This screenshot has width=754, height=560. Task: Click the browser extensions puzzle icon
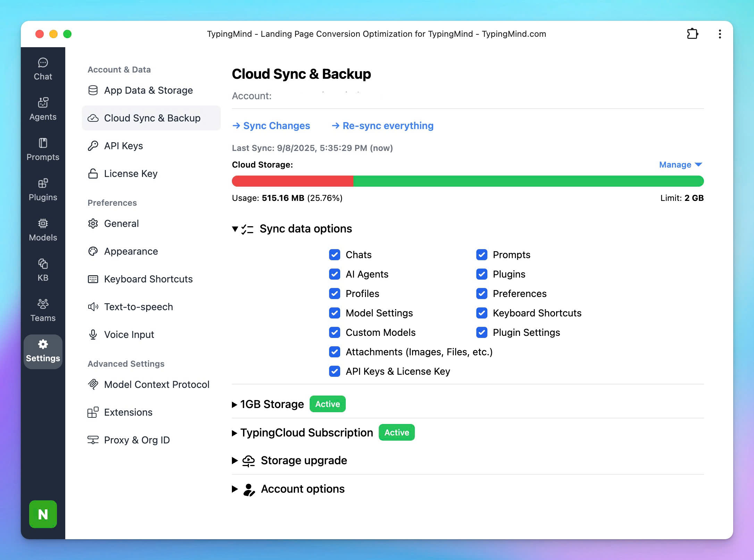tap(693, 34)
